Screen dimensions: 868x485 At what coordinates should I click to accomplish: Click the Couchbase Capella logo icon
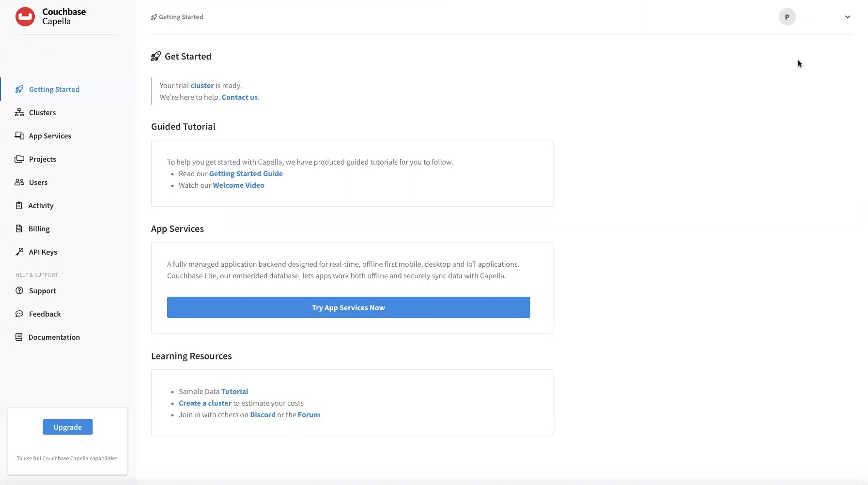coord(25,17)
